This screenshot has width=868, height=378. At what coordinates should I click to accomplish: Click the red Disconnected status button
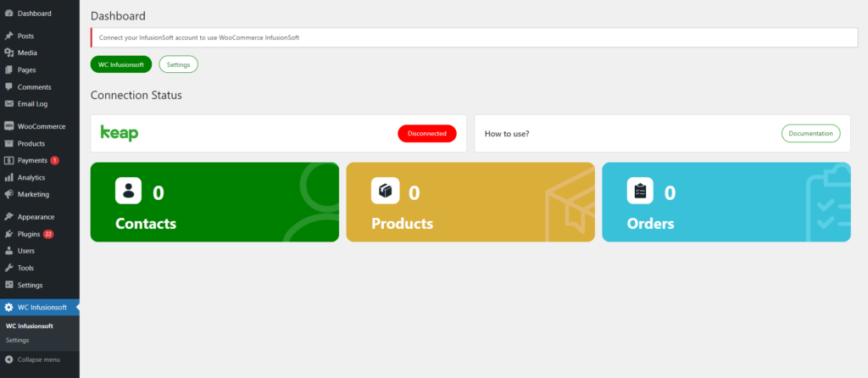(427, 133)
